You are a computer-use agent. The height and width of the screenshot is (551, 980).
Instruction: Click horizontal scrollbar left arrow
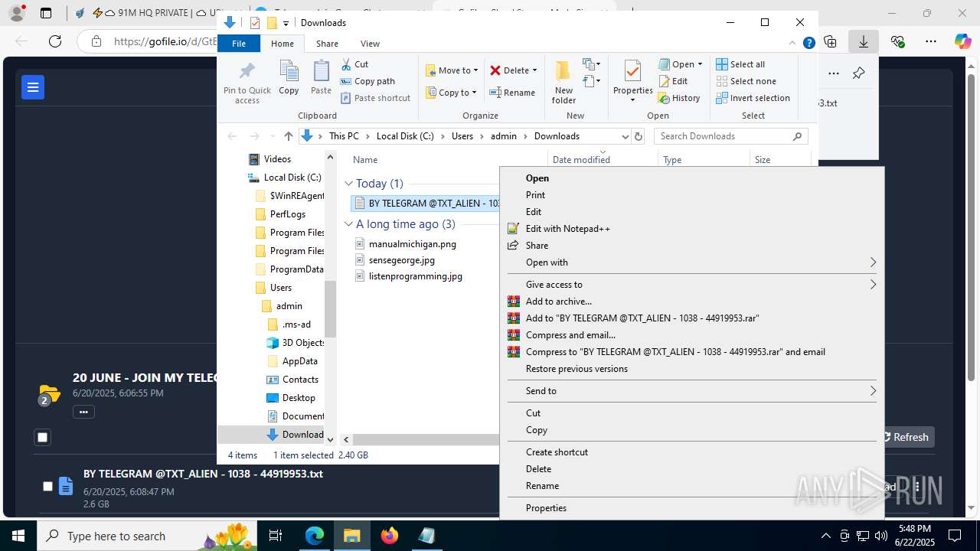[346, 439]
